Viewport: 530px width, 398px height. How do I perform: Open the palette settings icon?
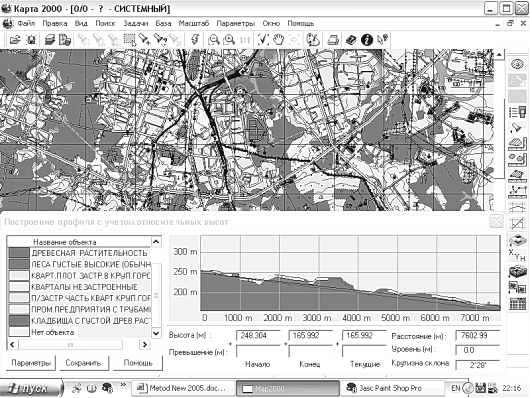pyautogui.click(x=313, y=40)
